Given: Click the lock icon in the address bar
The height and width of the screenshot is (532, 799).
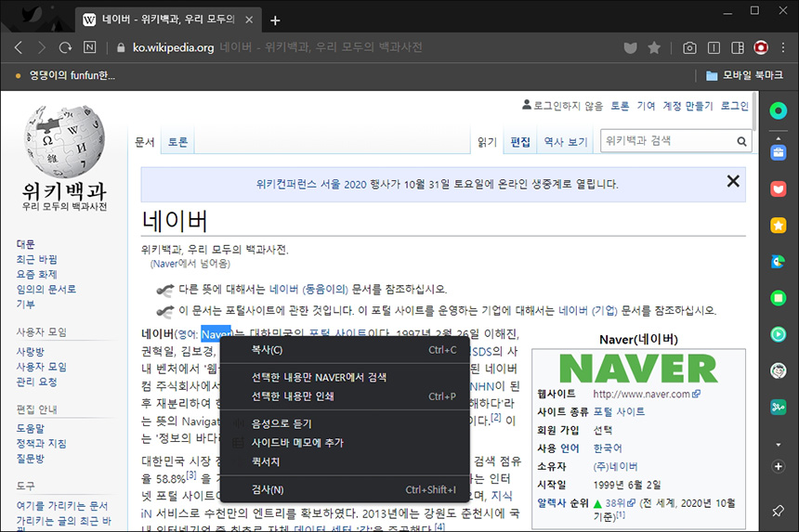Looking at the screenshot, I should 121,47.
